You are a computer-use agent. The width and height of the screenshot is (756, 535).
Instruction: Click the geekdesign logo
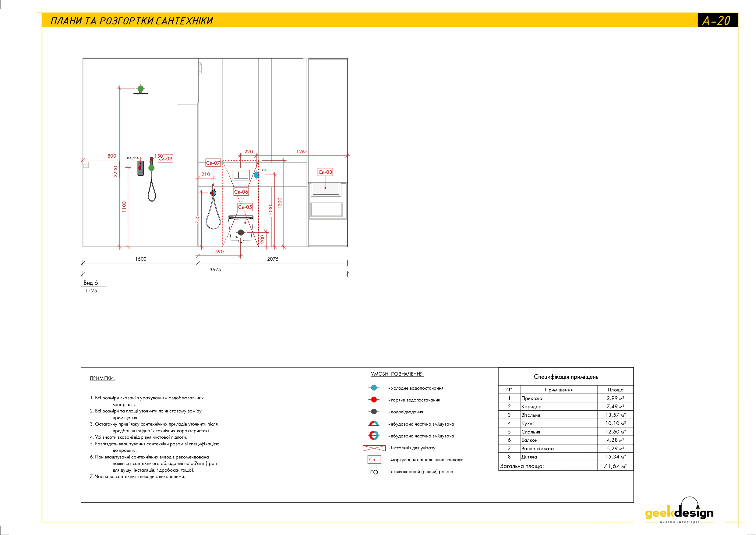679,510
